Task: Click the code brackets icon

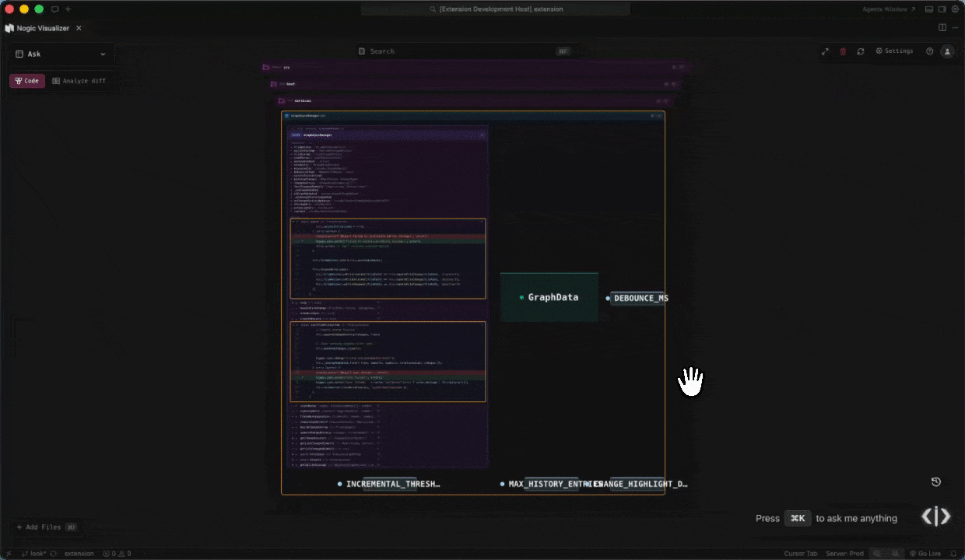Action: [935, 516]
